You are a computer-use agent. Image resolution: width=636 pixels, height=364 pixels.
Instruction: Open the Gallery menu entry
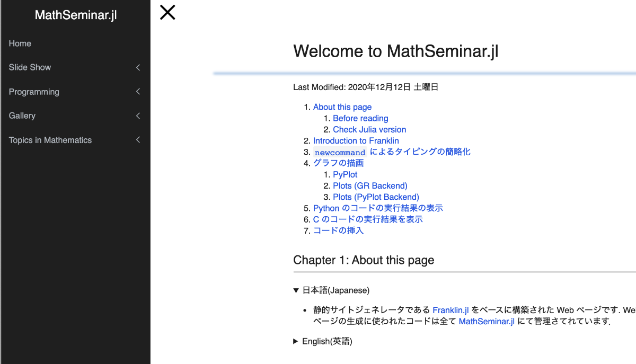click(x=22, y=116)
